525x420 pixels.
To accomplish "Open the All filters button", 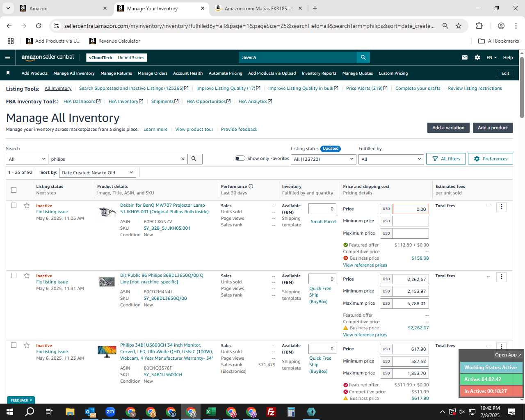I will click(x=446, y=159).
